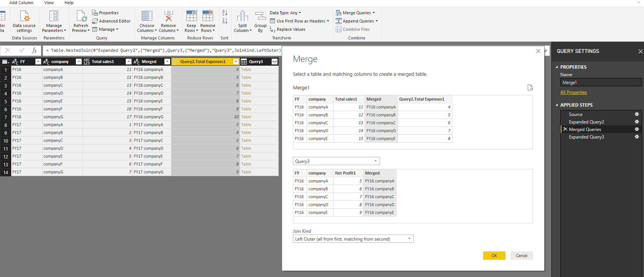Confirm formula checkmark icon
644x277 pixels.
(22, 50)
